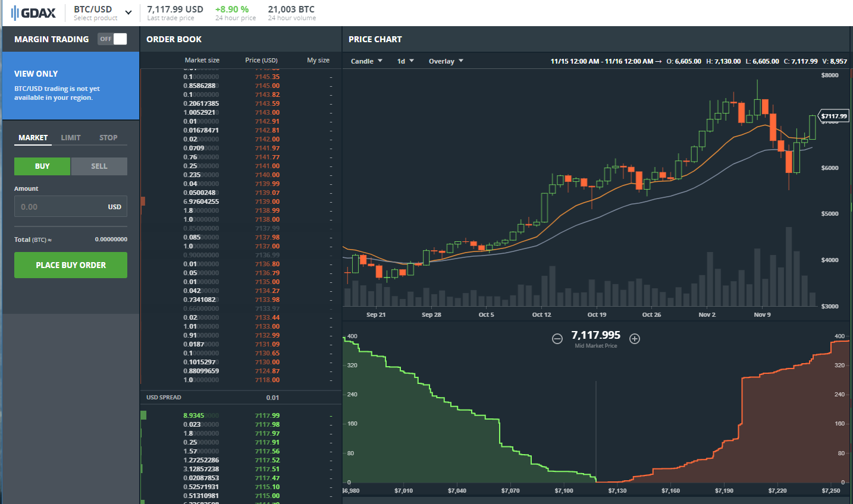Image resolution: width=853 pixels, height=504 pixels.
Task: Open the 1d interval dropdown
Action: pyautogui.click(x=405, y=61)
